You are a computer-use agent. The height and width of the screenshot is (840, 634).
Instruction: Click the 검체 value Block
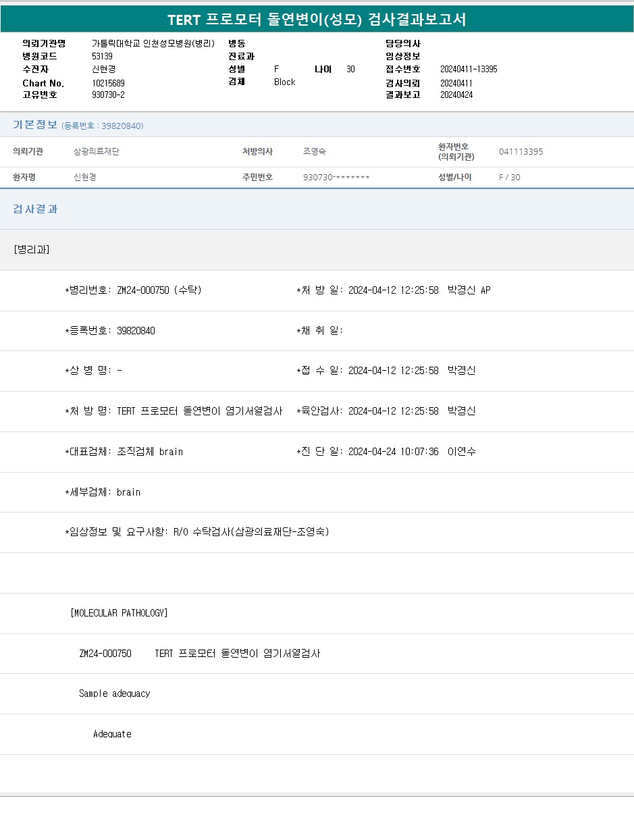[x=284, y=82]
